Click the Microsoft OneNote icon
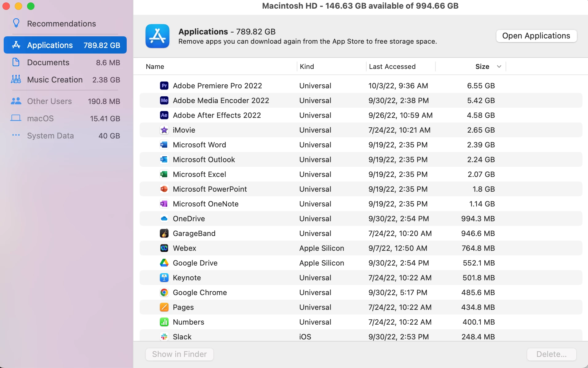Viewport: 588px width, 368px height. pyautogui.click(x=164, y=204)
